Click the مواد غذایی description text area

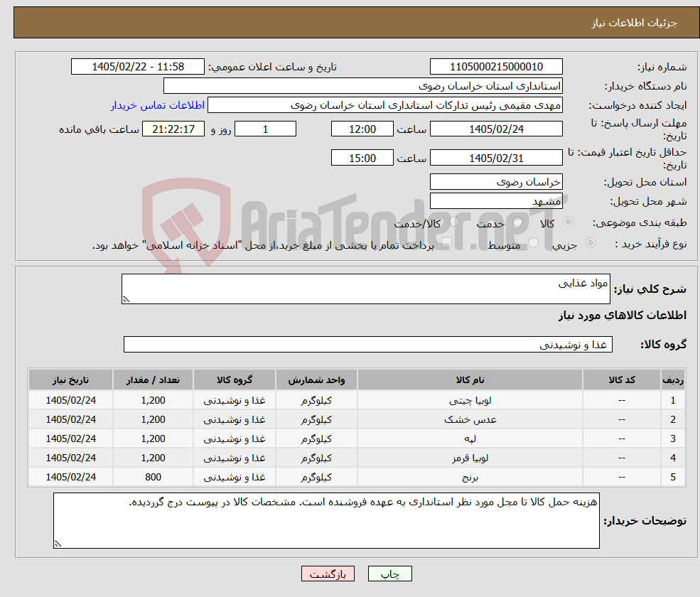[x=365, y=289]
